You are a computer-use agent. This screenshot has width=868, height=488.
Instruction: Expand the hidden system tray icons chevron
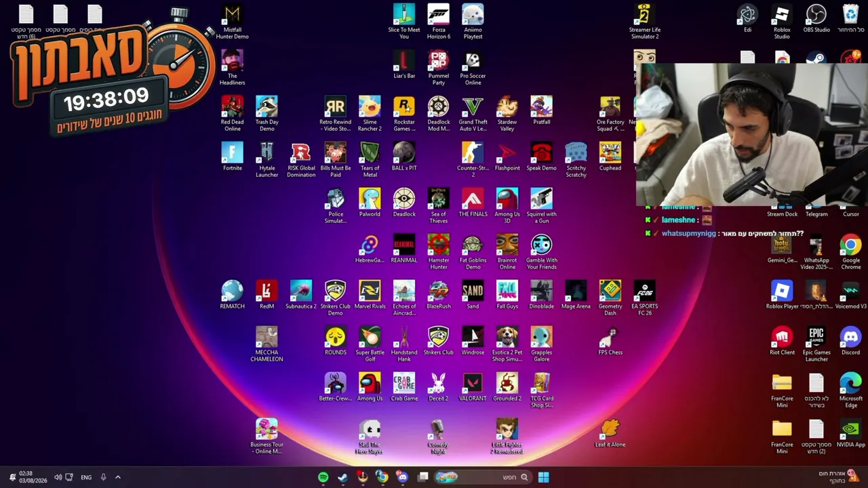pyautogui.click(x=117, y=477)
